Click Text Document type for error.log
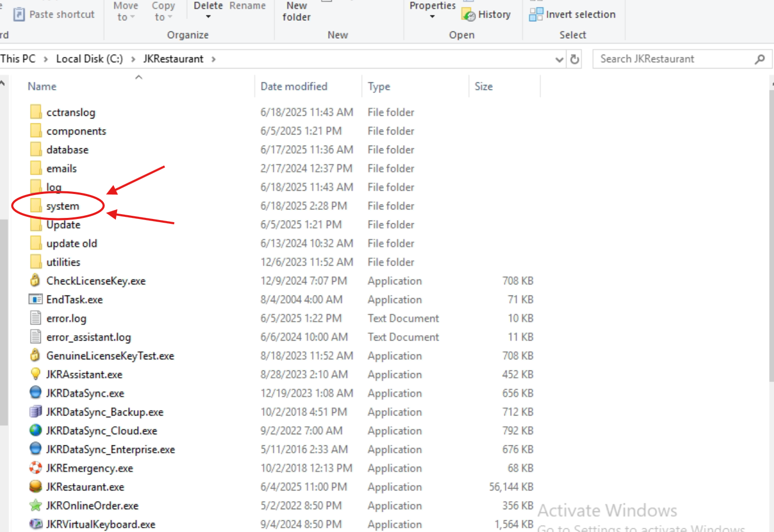The image size is (774, 532). (403, 318)
